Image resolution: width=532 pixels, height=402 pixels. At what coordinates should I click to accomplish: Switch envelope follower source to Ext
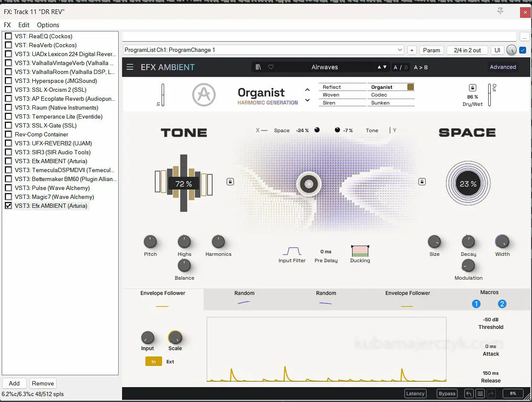click(x=170, y=362)
